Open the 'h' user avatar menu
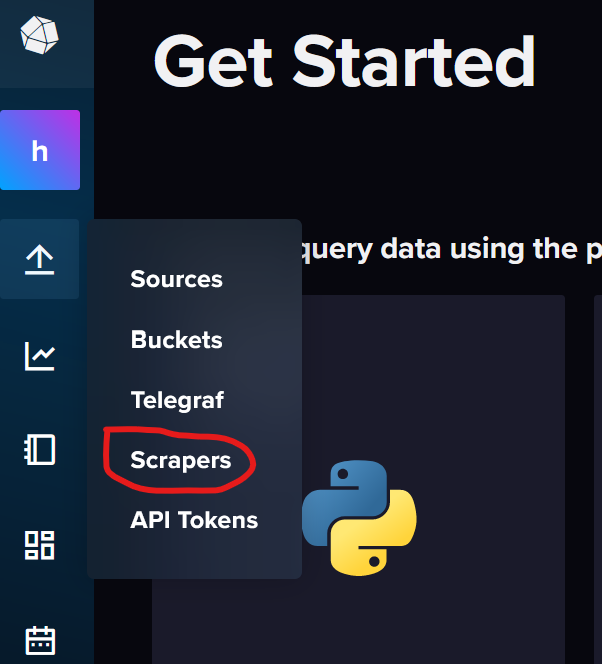This screenshot has height=664, width=602. 40,151
